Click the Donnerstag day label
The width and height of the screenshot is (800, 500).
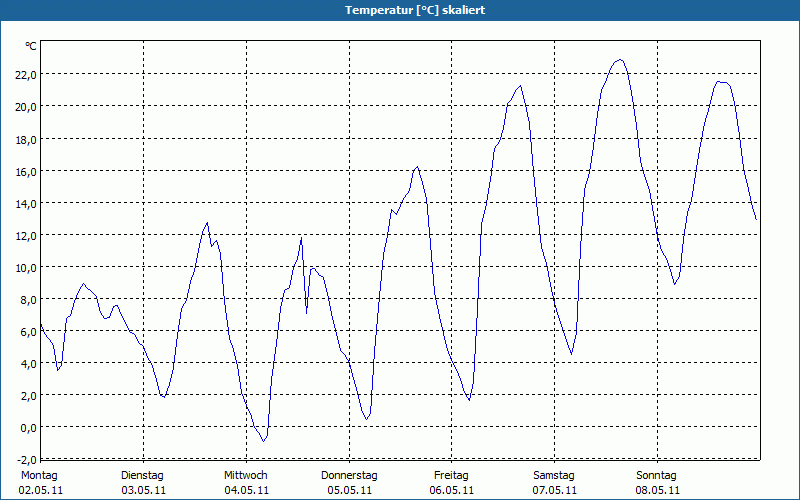tap(349, 476)
